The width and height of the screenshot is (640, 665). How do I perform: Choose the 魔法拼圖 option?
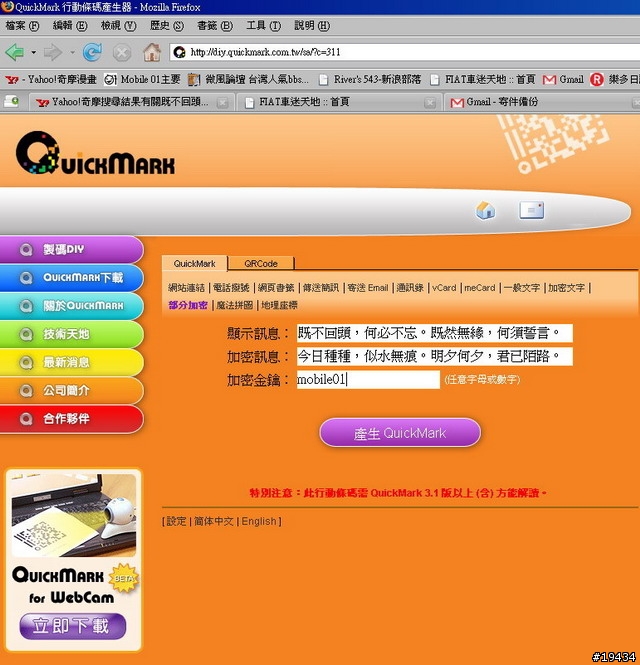coord(235,305)
